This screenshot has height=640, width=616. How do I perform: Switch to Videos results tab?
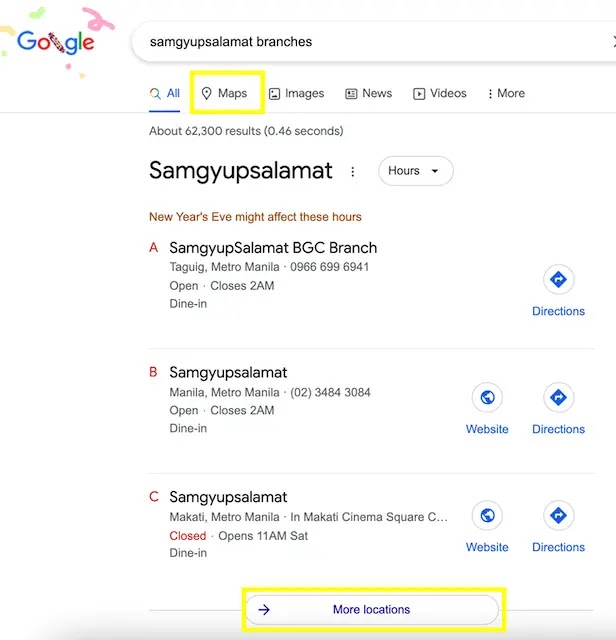coord(440,93)
